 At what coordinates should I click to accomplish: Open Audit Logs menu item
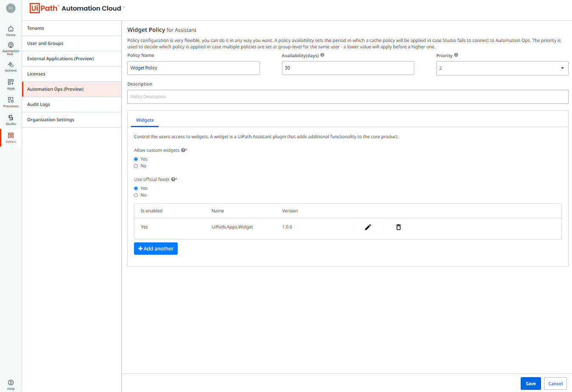click(x=72, y=105)
